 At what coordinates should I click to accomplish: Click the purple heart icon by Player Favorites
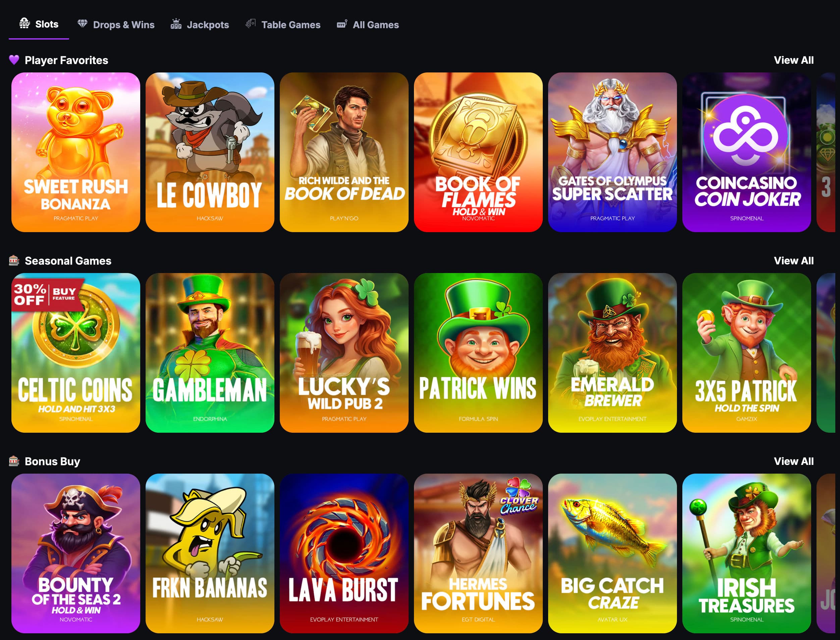click(14, 60)
